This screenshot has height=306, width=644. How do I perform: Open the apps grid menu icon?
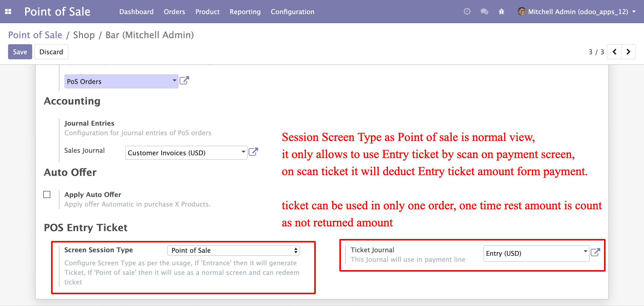pyautogui.click(x=8, y=12)
